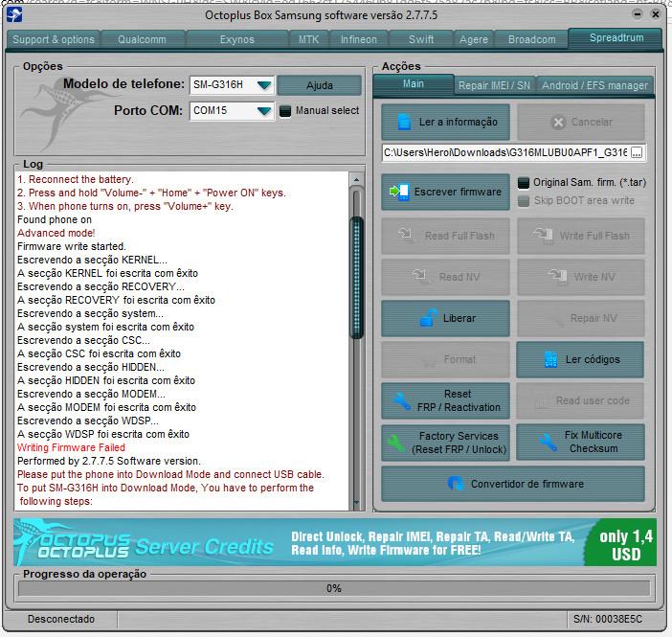
Task: Click the Liberar button
Action: point(445,318)
